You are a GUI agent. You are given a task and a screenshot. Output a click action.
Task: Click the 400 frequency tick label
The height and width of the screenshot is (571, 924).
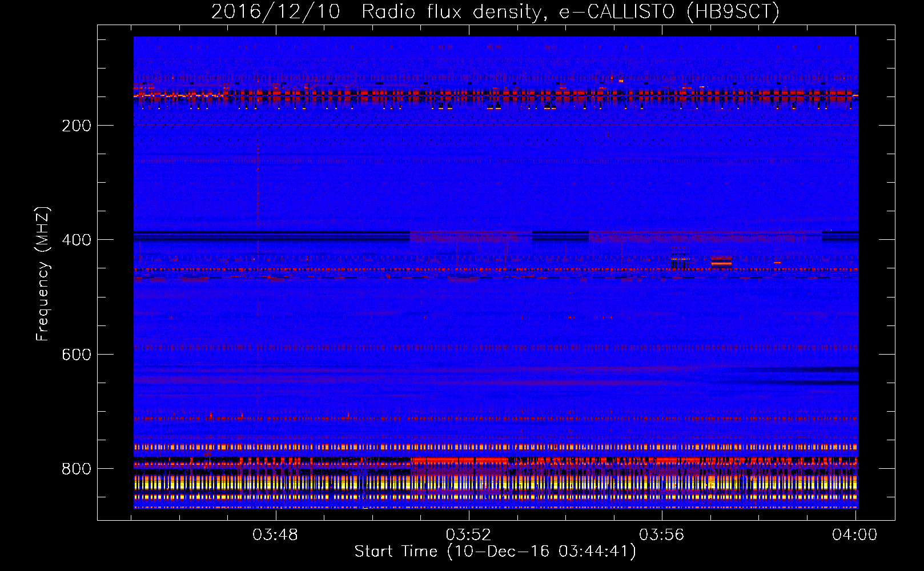pyautogui.click(x=77, y=240)
